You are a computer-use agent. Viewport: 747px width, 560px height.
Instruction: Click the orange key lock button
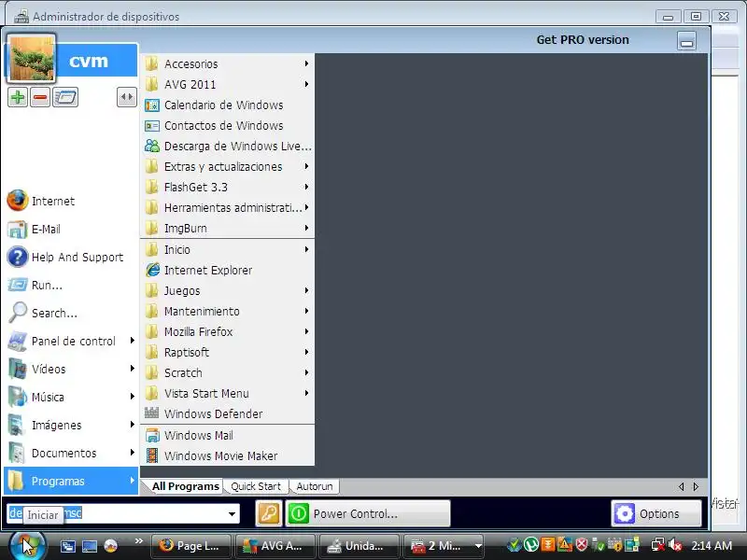[x=269, y=513]
